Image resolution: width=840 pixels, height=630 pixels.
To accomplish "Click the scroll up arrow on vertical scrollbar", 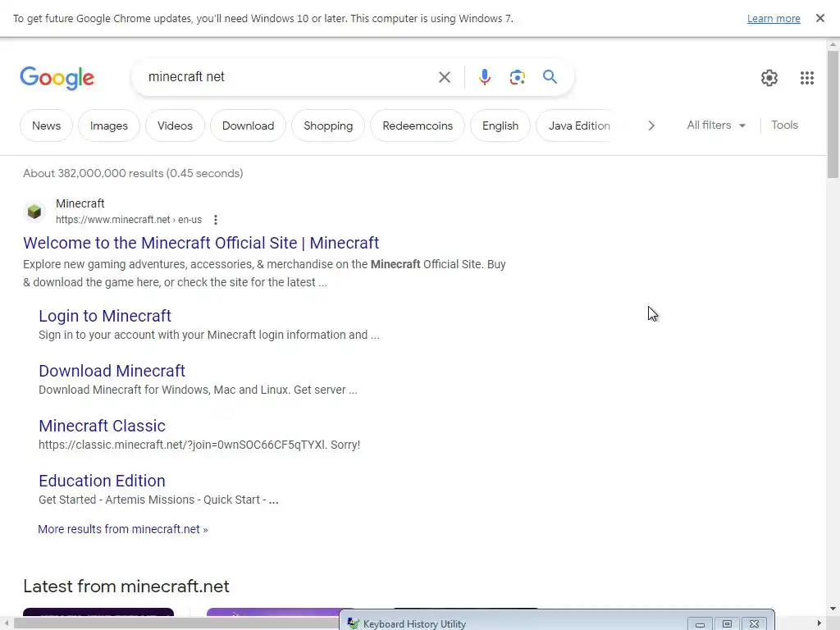I will point(833,44).
